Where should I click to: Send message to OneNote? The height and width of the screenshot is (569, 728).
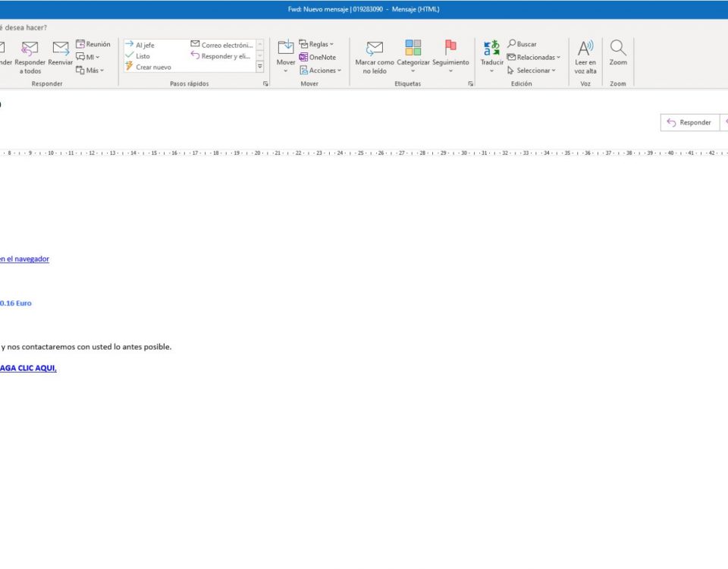pos(317,58)
